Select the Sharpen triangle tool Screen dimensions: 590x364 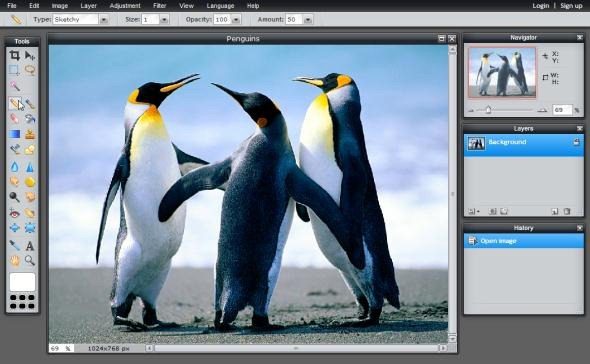[30, 166]
